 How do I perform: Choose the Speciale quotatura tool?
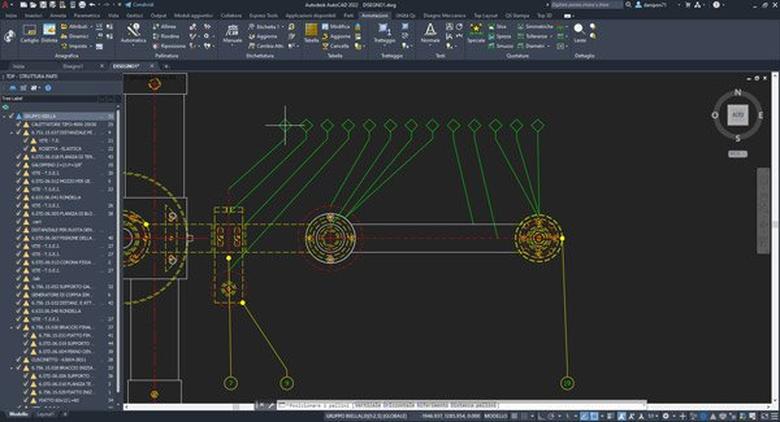pyautogui.click(x=476, y=34)
